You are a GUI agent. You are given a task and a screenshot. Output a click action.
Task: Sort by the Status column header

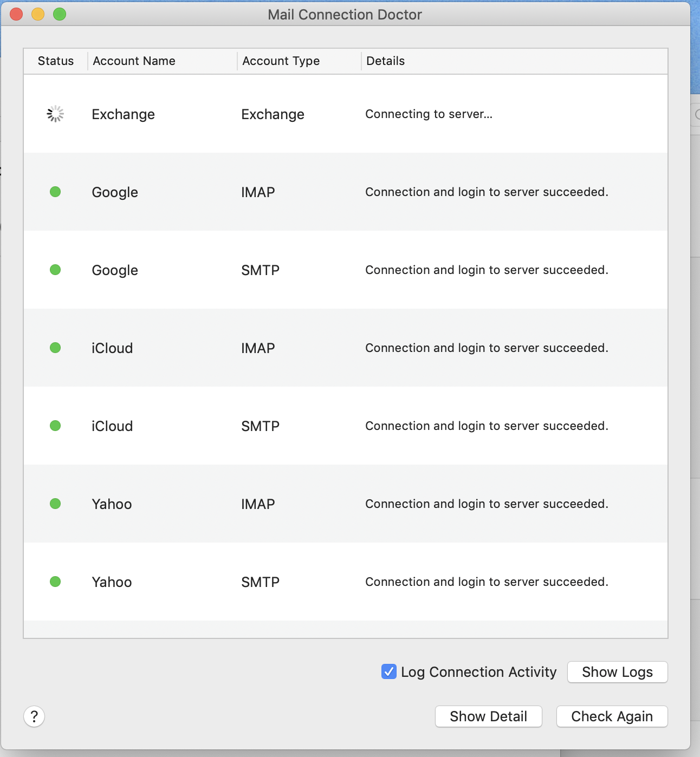coord(55,61)
